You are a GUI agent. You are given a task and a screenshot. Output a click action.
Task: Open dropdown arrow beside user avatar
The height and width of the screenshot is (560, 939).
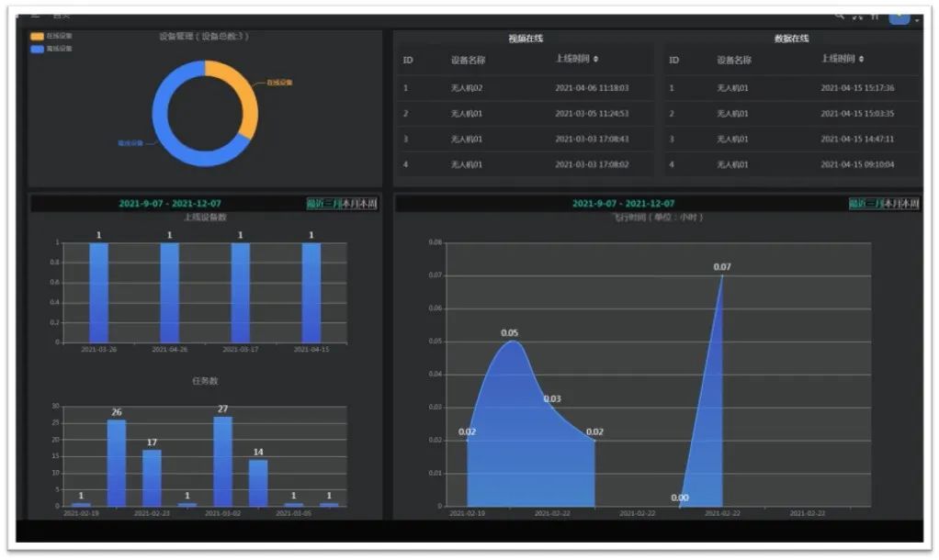pos(916,19)
